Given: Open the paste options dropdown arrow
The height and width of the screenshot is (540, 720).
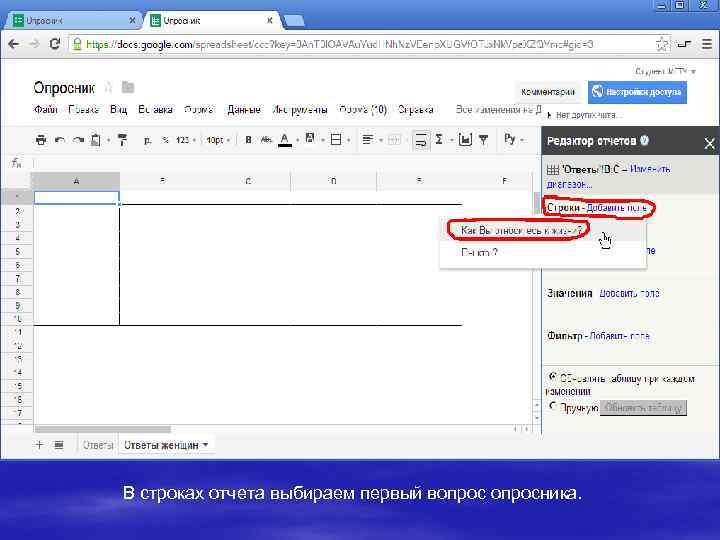Looking at the screenshot, I should (108, 141).
